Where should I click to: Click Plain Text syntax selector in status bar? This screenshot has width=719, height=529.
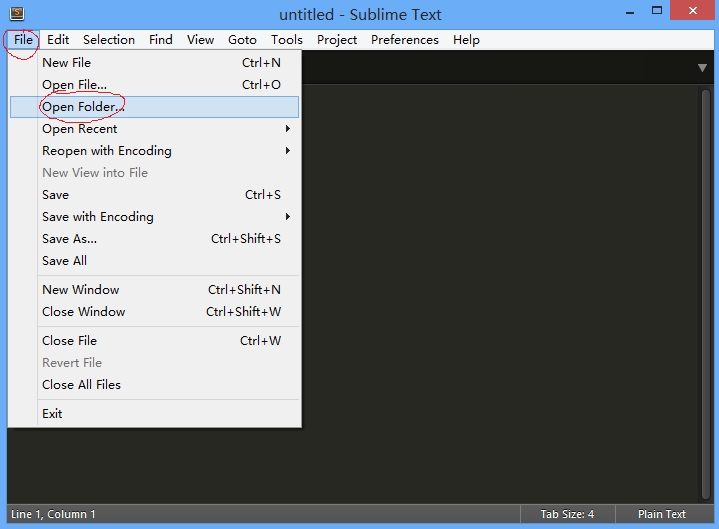pyautogui.click(x=662, y=514)
